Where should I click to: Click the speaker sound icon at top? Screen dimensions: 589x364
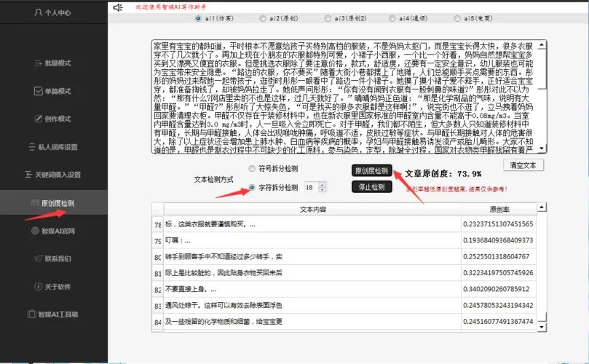118,7
